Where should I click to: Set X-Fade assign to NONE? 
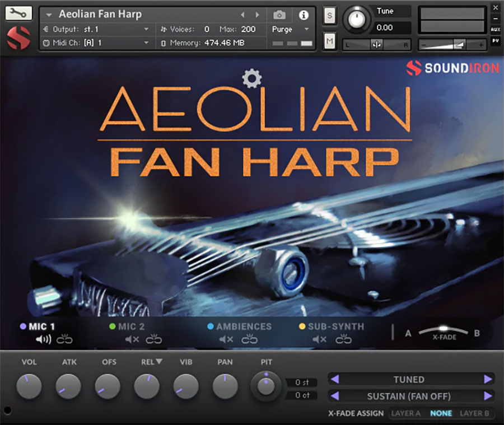(441, 413)
